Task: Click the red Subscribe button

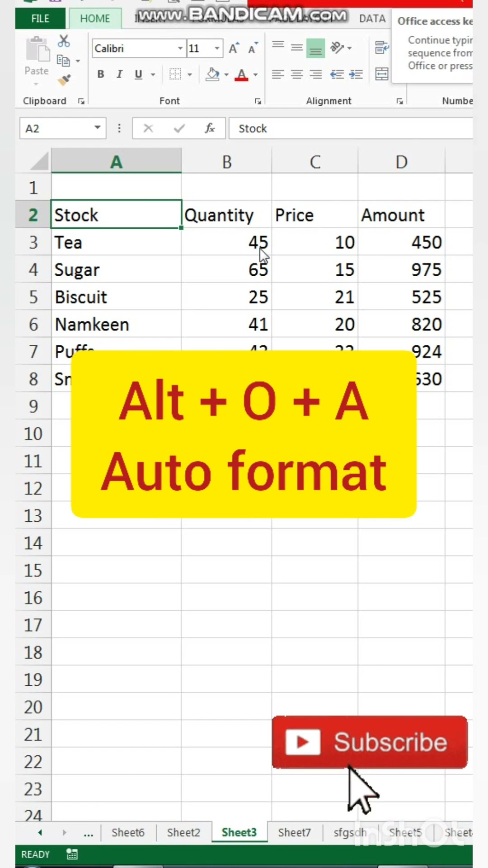Action: coord(370,742)
